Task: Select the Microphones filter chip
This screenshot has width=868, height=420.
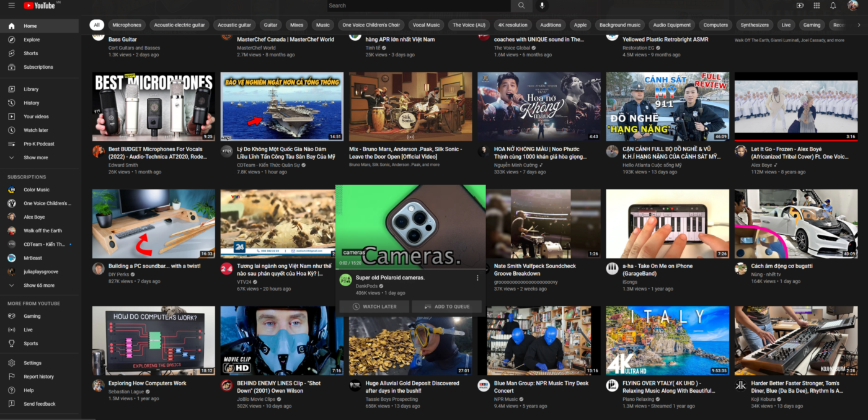Action: [126, 25]
